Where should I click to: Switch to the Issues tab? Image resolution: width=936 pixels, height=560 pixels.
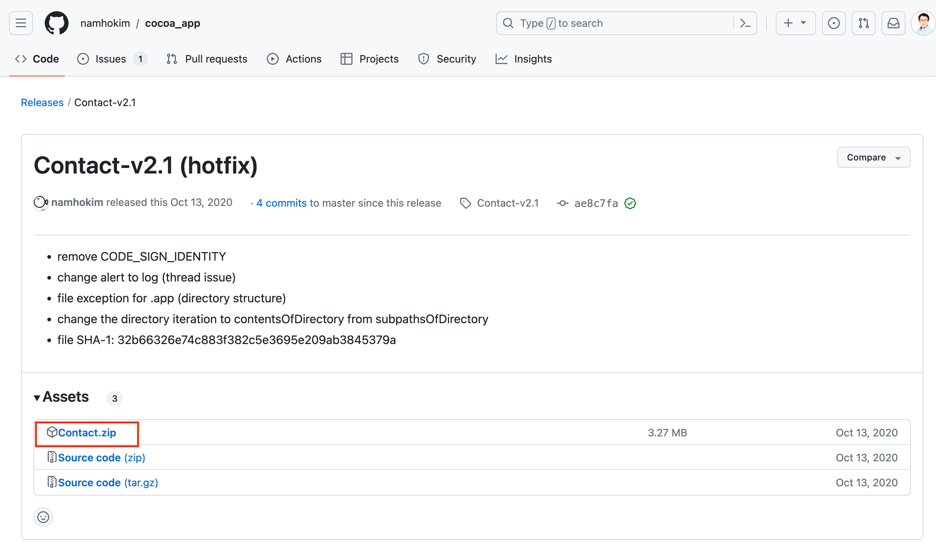[x=111, y=59]
